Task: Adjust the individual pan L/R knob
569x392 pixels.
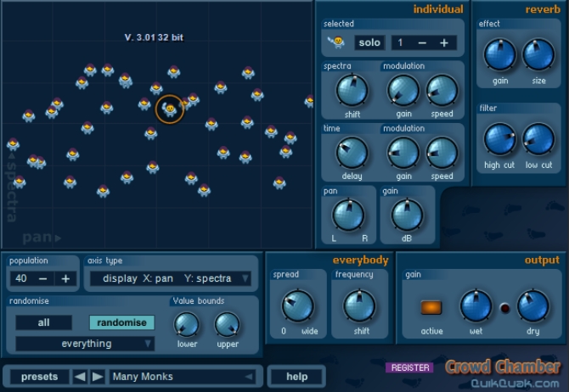Action: (348, 215)
